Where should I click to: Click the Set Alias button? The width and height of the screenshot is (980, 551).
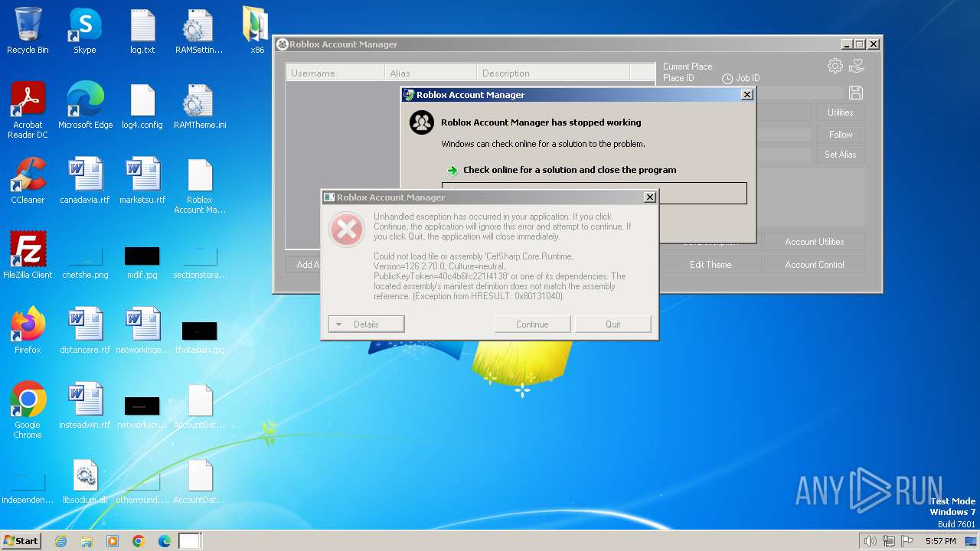click(840, 155)
